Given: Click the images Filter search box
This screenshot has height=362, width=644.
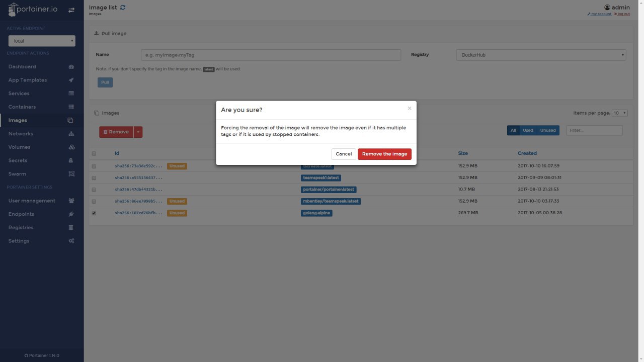Looking at the screenshot, I should point(594,130).
